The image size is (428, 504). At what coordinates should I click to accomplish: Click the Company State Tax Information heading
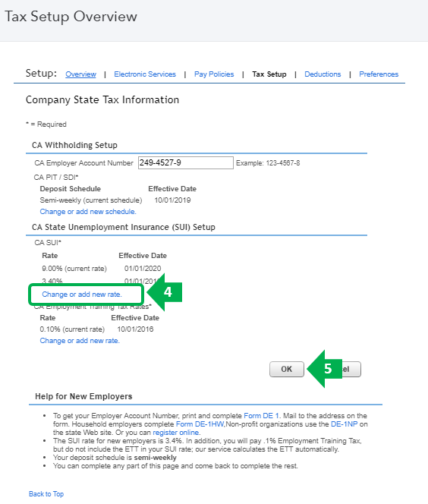102,99
